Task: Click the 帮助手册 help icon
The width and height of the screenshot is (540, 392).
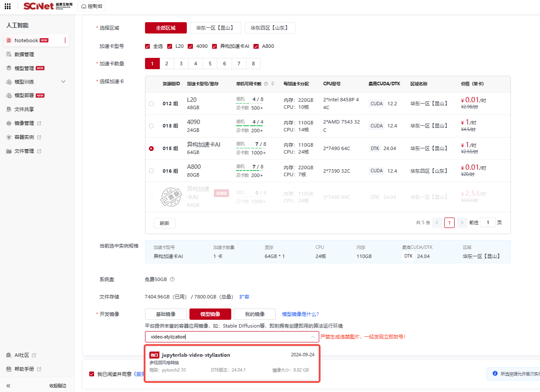Action: (x=9, y=369)
